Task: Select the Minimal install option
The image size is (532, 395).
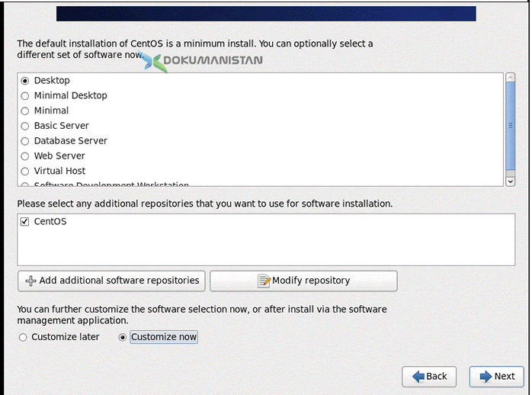Action: click(x=24, y=111)
